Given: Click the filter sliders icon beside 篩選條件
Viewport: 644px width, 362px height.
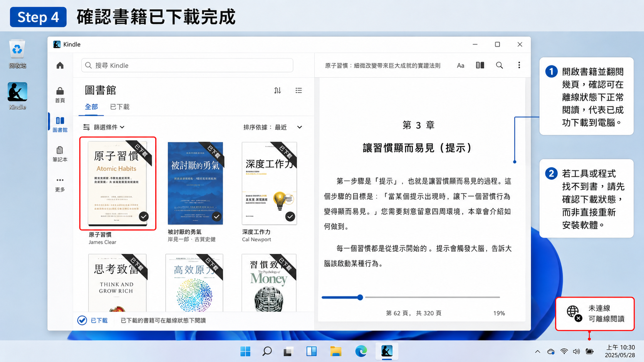Looking at the screenshot, I should (x=86, y=127).
